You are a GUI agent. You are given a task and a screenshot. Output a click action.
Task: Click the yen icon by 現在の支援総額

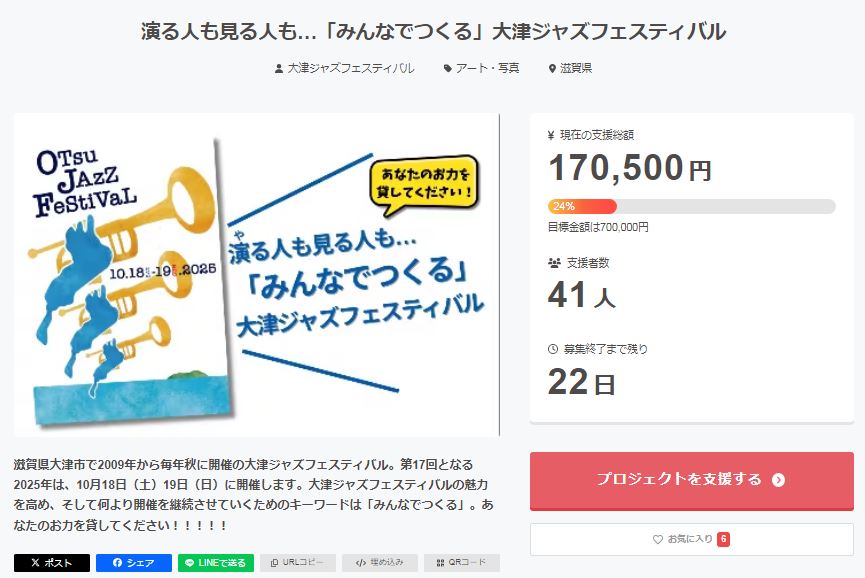[552, 134]
